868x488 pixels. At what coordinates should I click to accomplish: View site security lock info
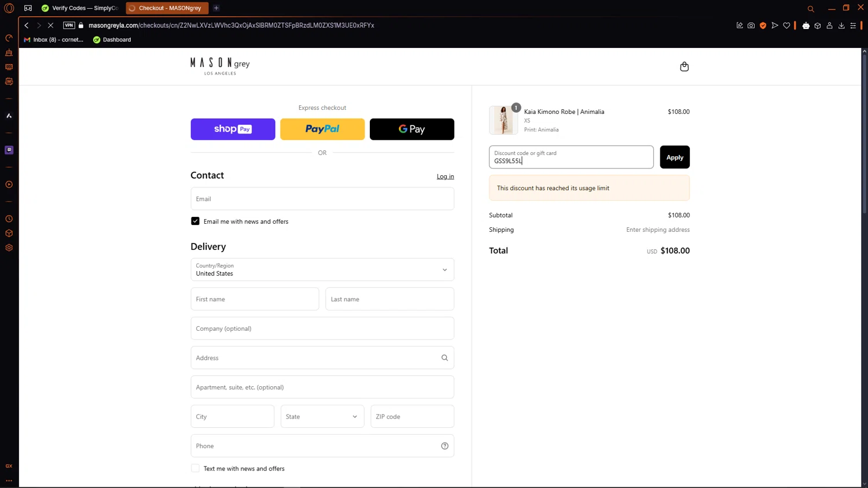coord(81,25)
